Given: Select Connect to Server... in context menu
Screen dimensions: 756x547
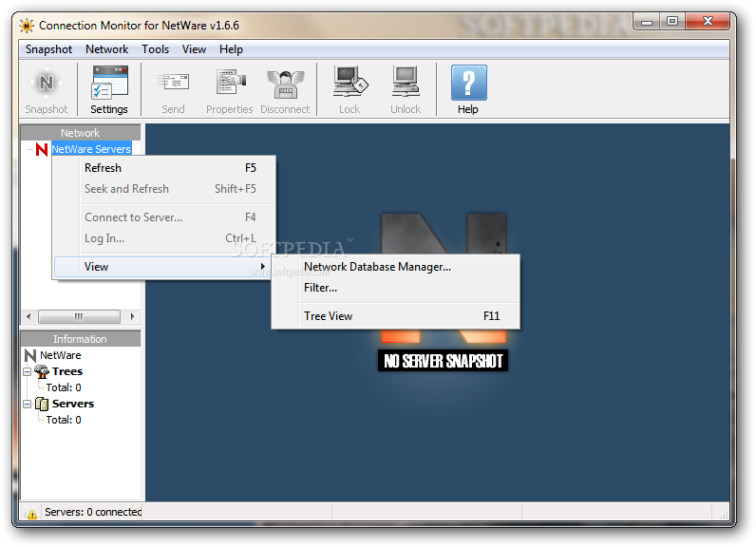Looking at the screenshot, I should point(164,217).
